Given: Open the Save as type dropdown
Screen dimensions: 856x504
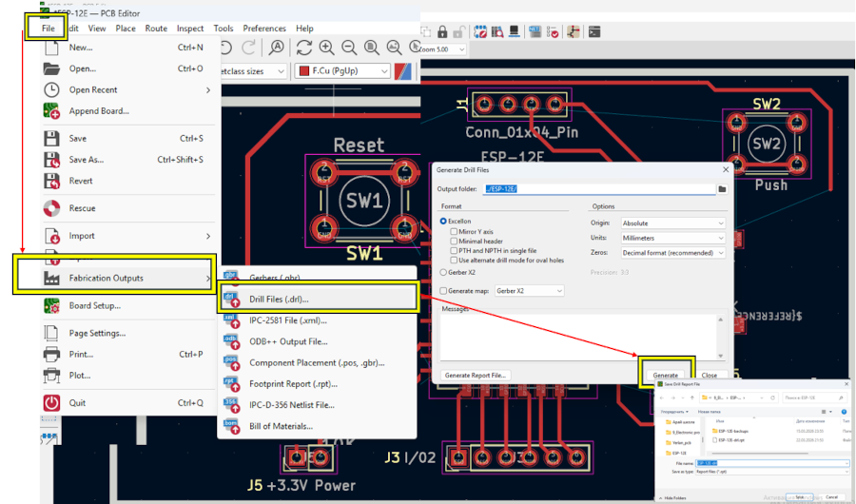Looking at the screenshot, I should [772, 472].
